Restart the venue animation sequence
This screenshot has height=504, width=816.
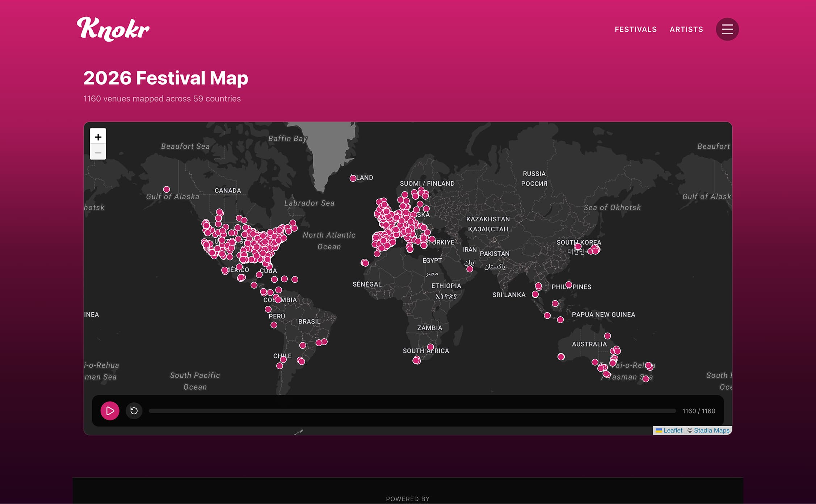(134, 411)
